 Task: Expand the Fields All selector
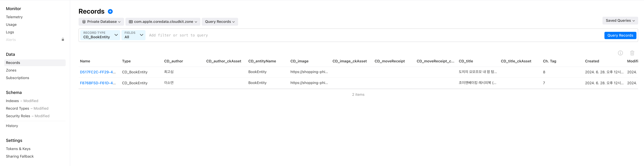coord(133,35)
